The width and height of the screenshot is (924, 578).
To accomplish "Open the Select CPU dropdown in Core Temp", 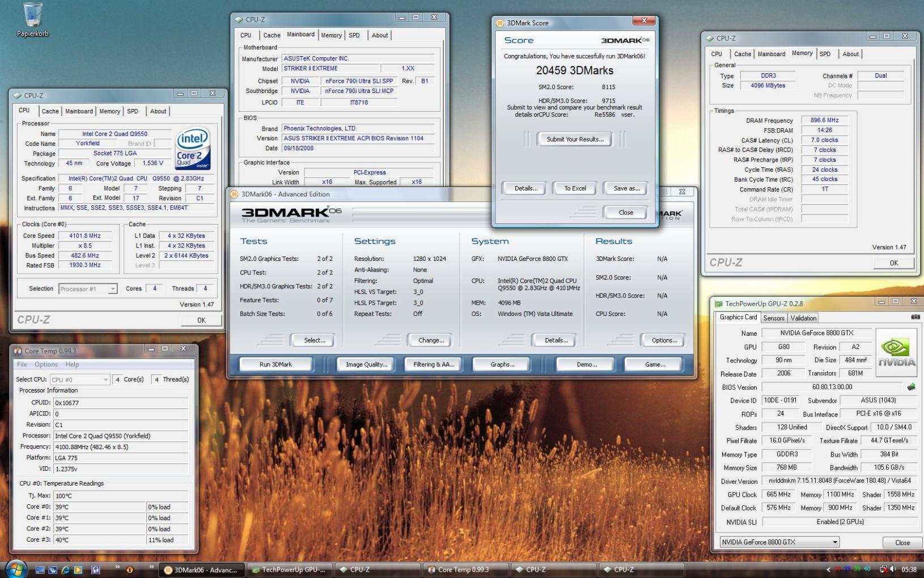I will click(79, 379).
